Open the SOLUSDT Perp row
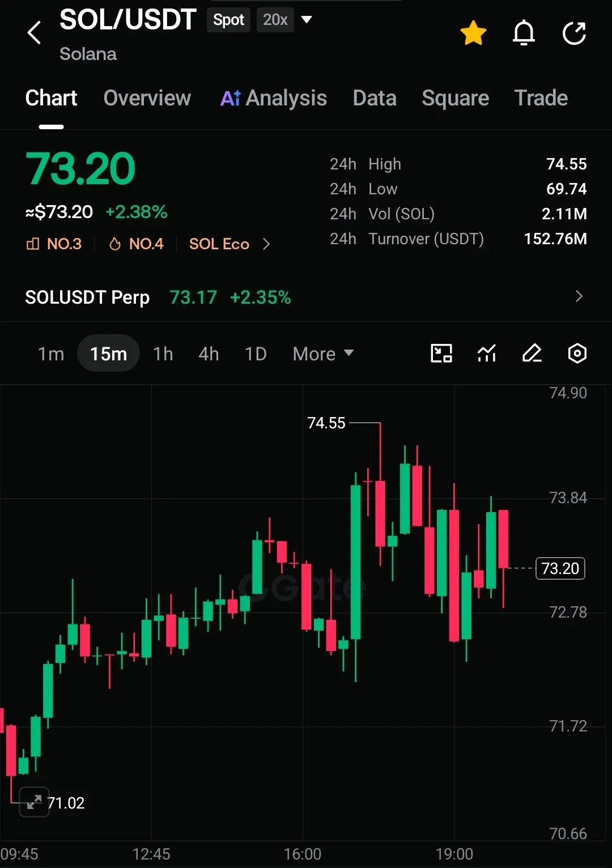This screenshot has height=868, width=612. click(x=306, y=297)
